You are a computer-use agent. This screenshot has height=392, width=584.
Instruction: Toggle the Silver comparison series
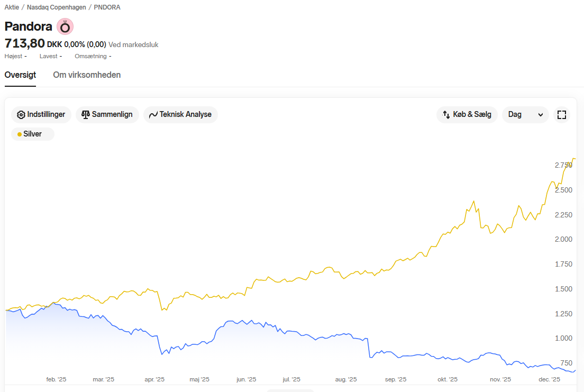(x=33, y=134)
